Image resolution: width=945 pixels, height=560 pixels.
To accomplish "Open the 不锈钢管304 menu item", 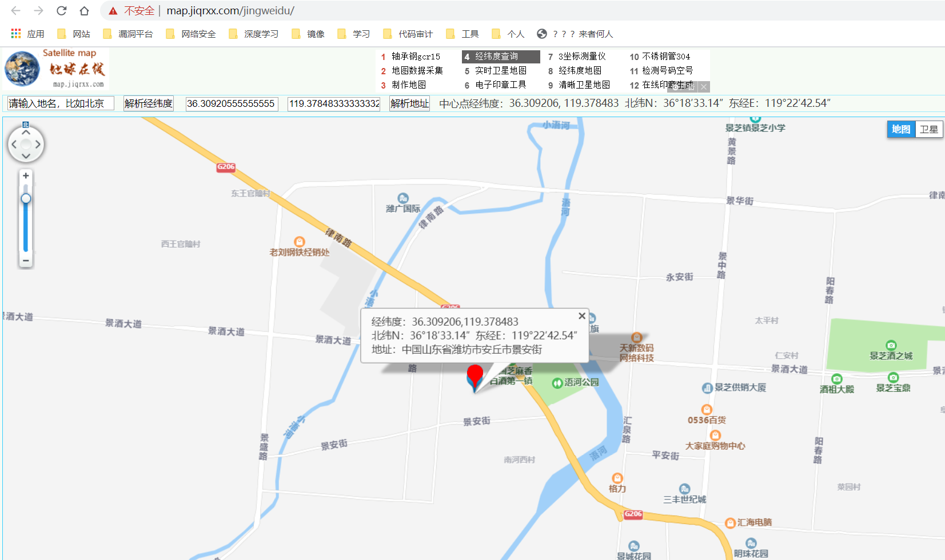I will 667,57.
